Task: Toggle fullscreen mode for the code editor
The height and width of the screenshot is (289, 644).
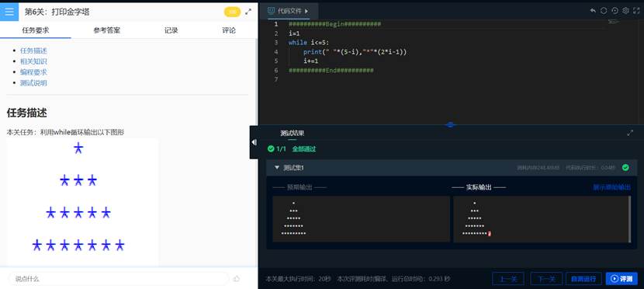Action: coord(636,11)
